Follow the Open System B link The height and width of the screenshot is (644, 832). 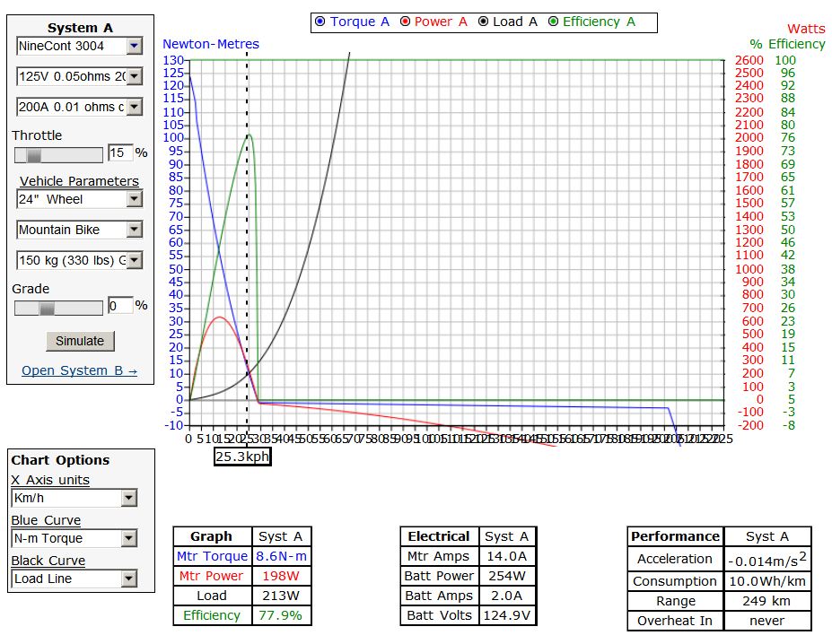[79, 371]
